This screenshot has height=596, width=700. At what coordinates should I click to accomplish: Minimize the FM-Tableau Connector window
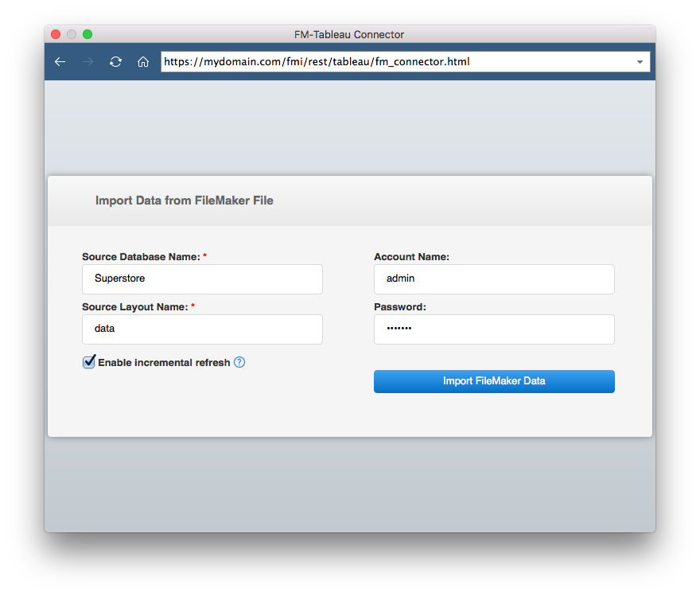point(72,34)
